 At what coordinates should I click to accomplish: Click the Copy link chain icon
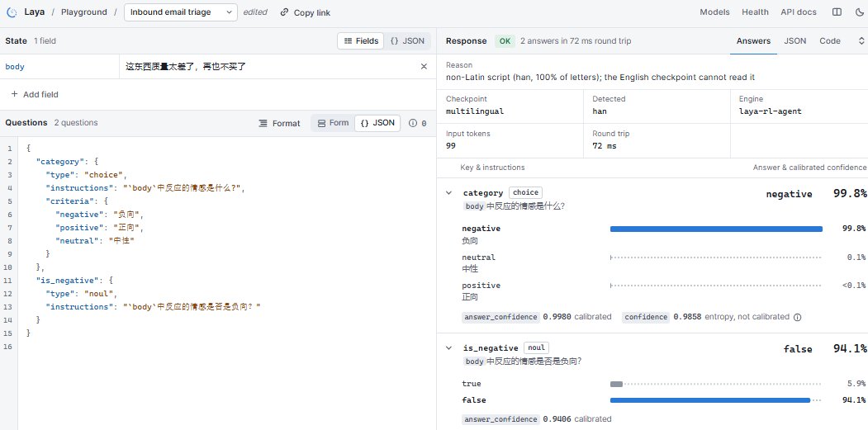(285, 12)
